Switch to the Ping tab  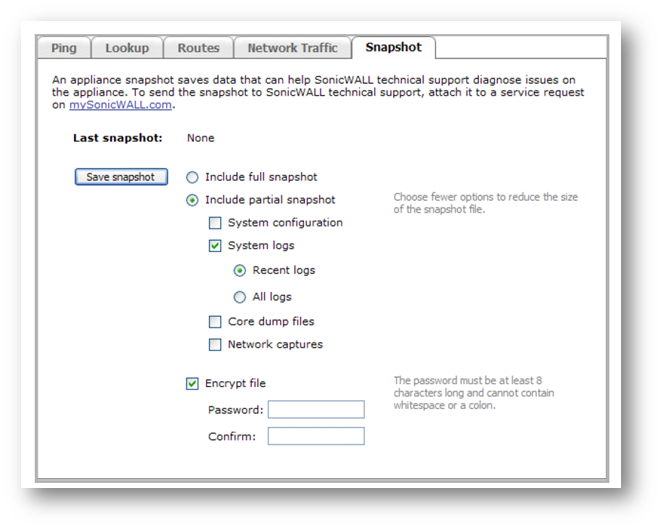(x=64, y=48)
